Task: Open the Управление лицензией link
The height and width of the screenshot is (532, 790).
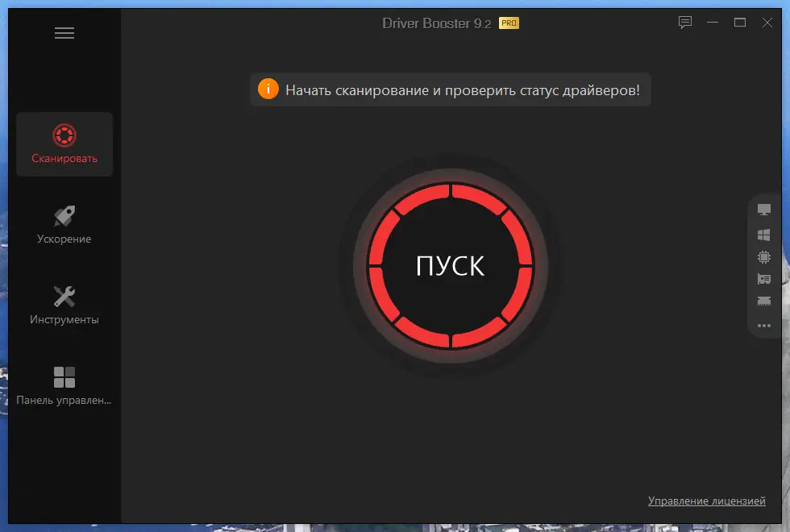Action: point(707,501)
